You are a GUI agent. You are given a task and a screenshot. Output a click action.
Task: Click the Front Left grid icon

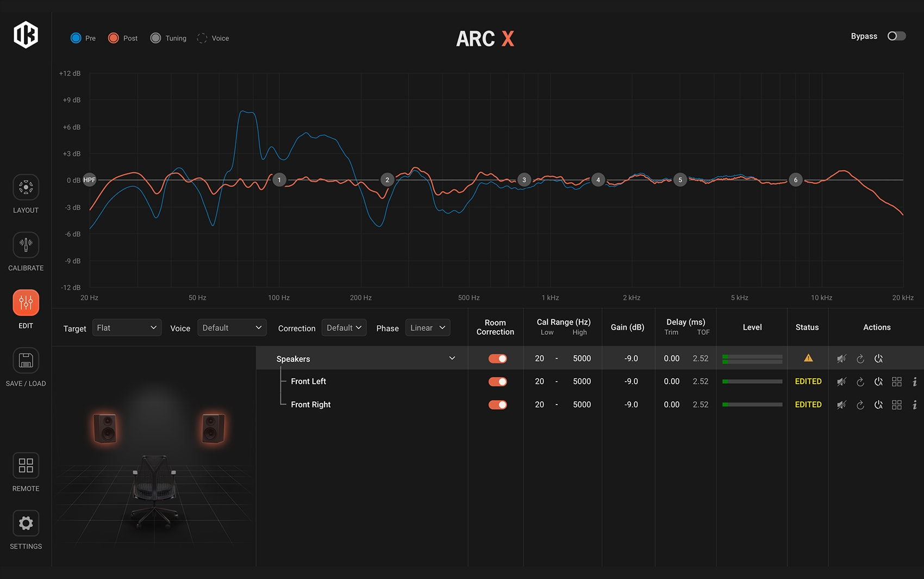click(x=897, y=382)
